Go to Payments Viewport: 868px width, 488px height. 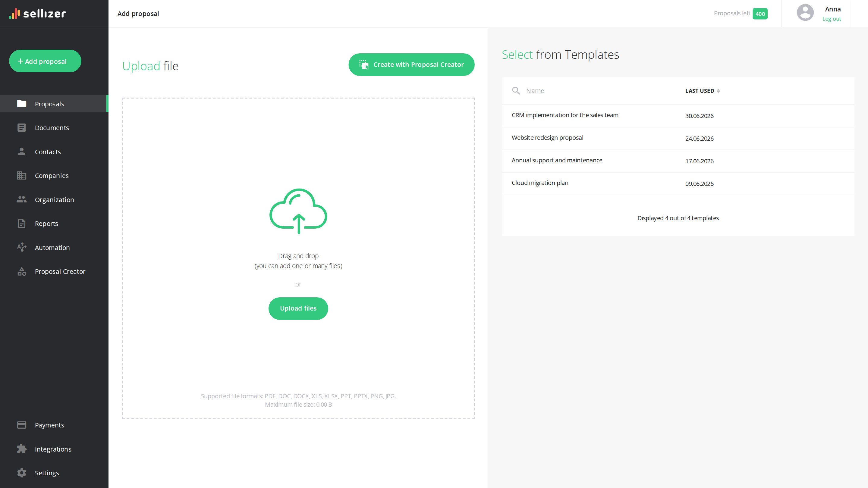click(54, 425)
